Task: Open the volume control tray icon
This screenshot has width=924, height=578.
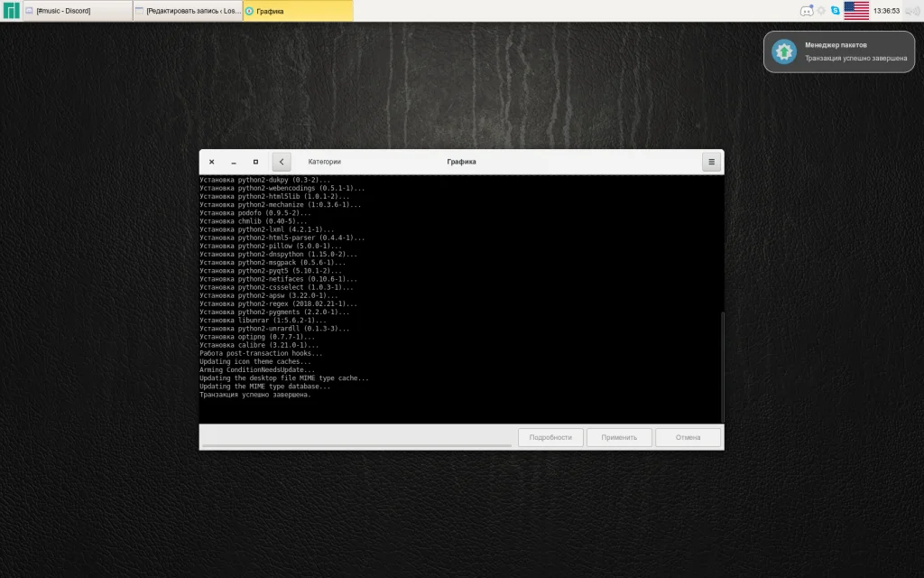Action: [911, 11]
